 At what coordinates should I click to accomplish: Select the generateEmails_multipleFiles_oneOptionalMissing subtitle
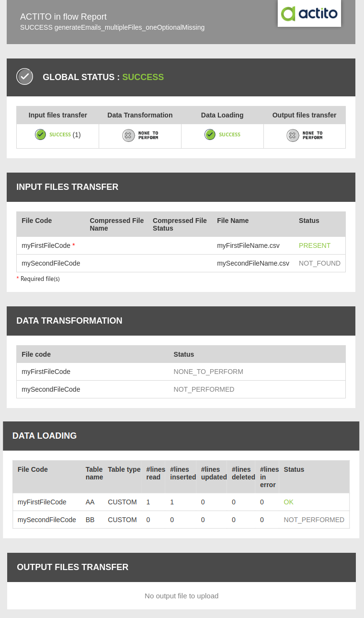pos(129,27)
